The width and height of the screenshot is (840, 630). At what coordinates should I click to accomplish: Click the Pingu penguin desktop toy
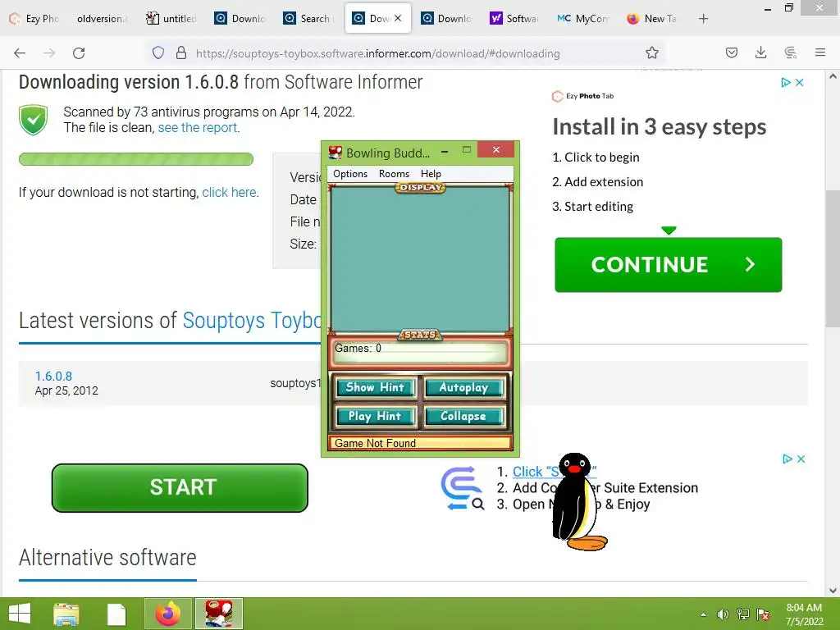click(x=577, y=502)
